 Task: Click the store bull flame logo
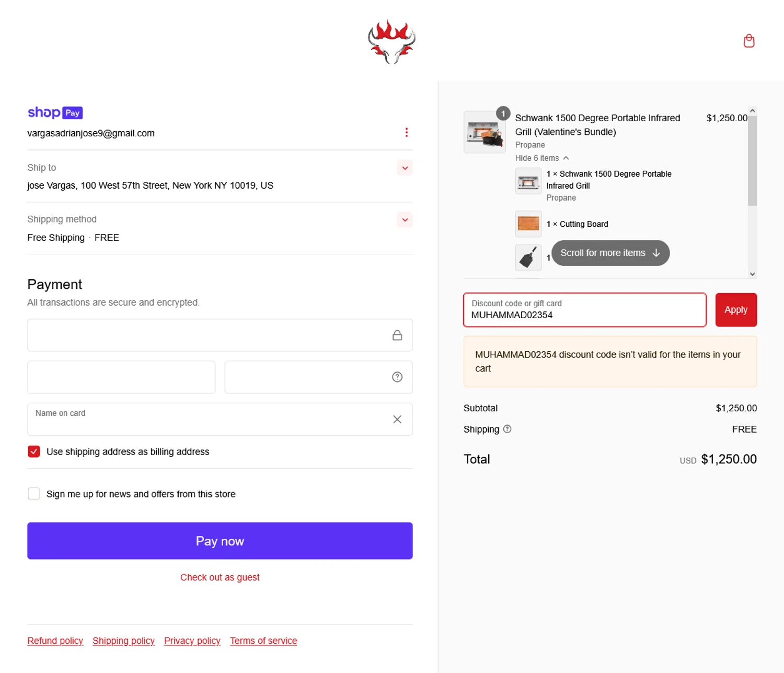[391, 42]
